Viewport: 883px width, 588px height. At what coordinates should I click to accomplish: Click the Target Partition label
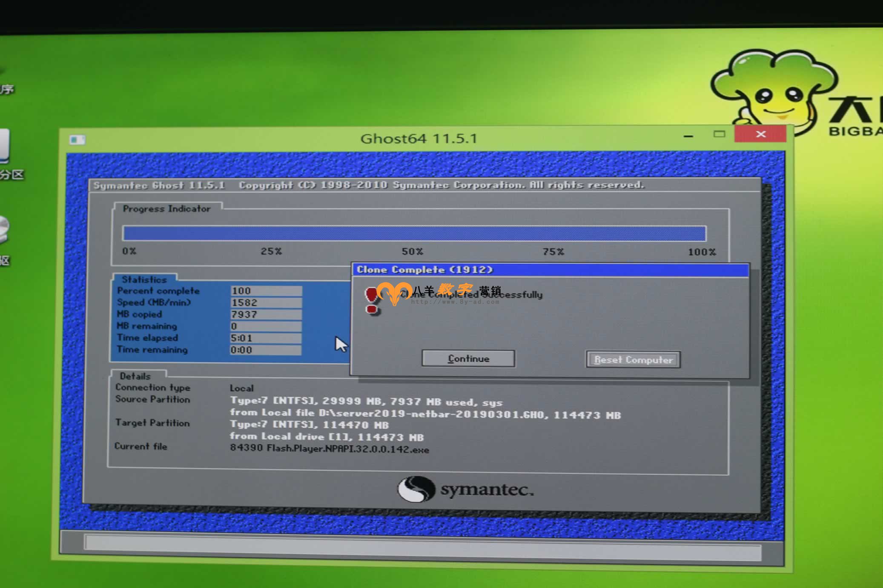point(152,423)
